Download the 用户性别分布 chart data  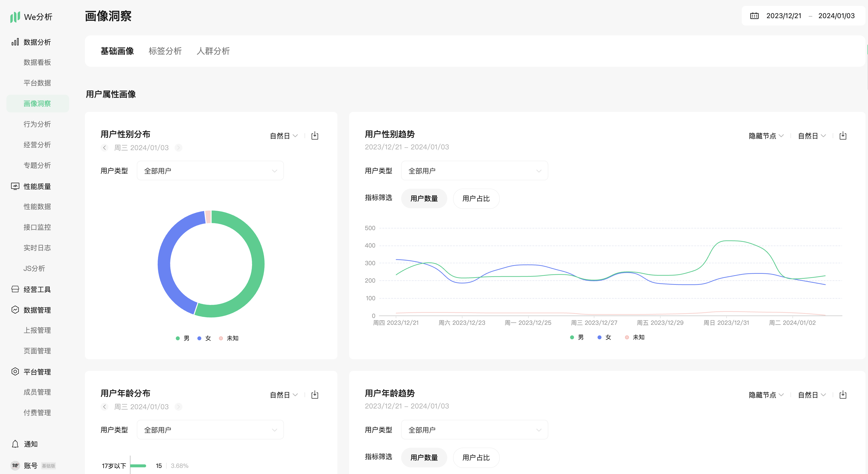[x=315, y=135]
